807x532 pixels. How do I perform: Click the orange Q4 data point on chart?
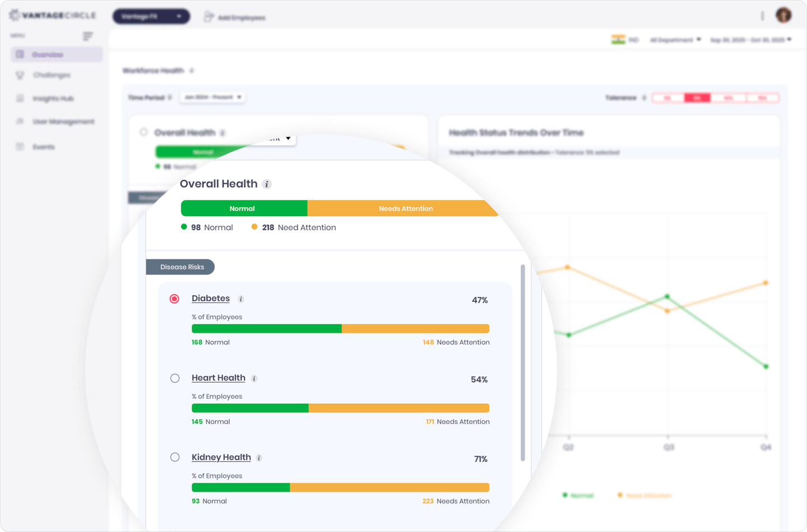[766, 283]
